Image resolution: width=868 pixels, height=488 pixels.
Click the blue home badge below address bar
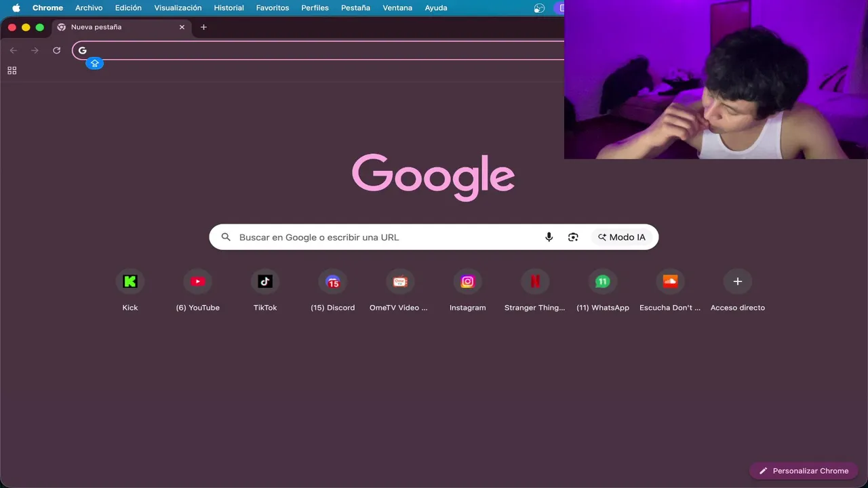95,63
